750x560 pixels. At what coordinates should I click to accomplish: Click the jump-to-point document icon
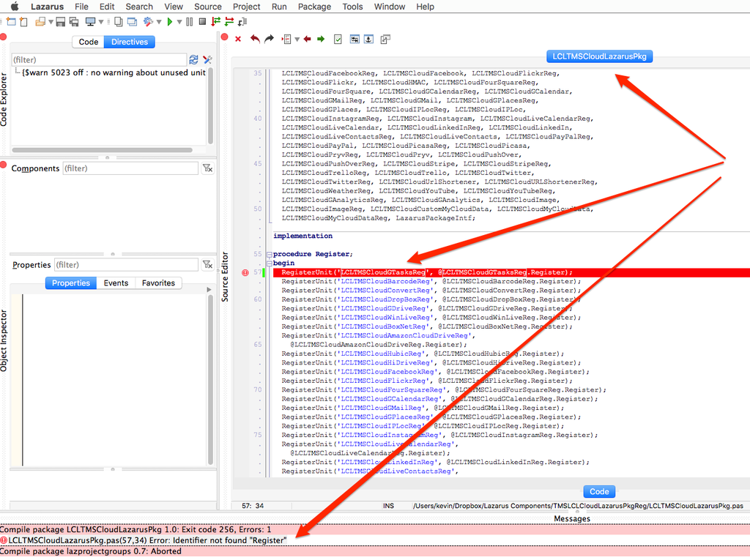click(x=286, y=40)
